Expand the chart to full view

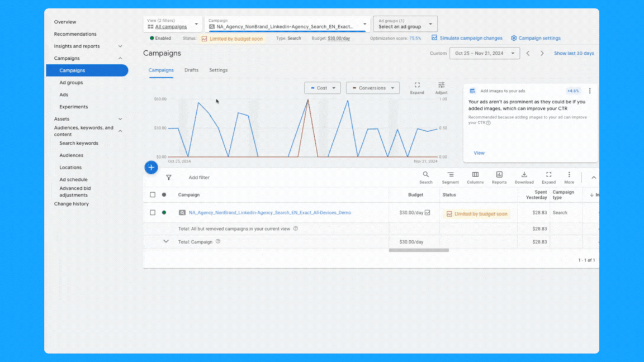click(417, 88)
